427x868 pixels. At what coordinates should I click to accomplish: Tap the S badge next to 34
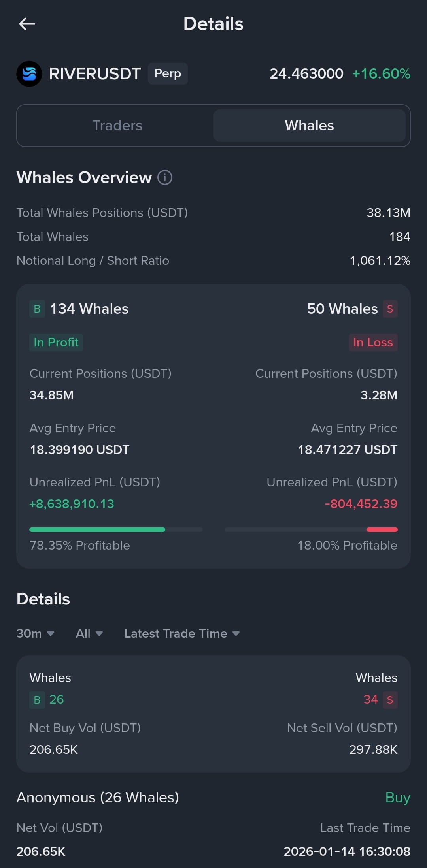(x=390, y=700)
